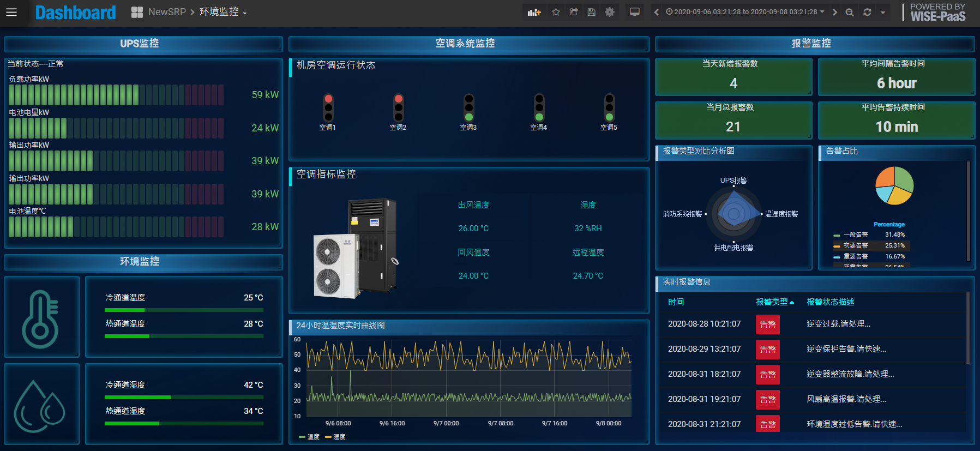The image size is (980, 451).
Task: Open the 环境监控 dashboard selector dropdown
Action: (223, 12)
